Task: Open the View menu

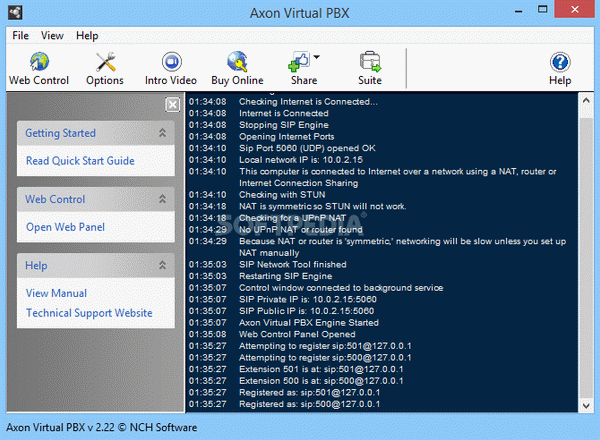Action: [x=52, y=35]
